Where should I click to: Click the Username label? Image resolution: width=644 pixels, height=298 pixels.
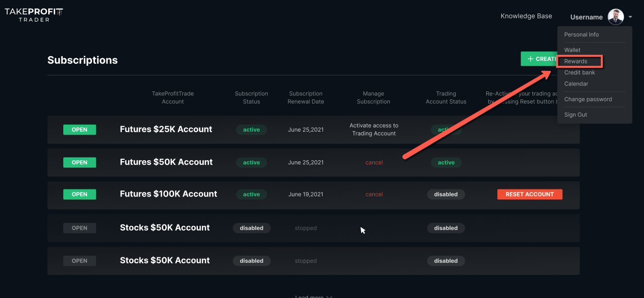pyautogui.click(x=586, y=17)
